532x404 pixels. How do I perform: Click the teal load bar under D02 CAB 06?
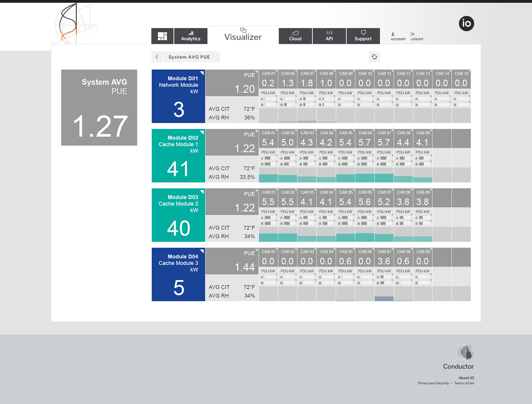point(365,178)
